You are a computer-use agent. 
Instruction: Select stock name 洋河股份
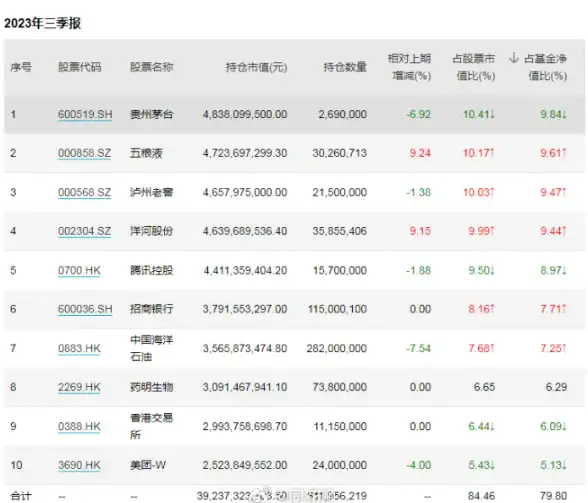point(152,231)
